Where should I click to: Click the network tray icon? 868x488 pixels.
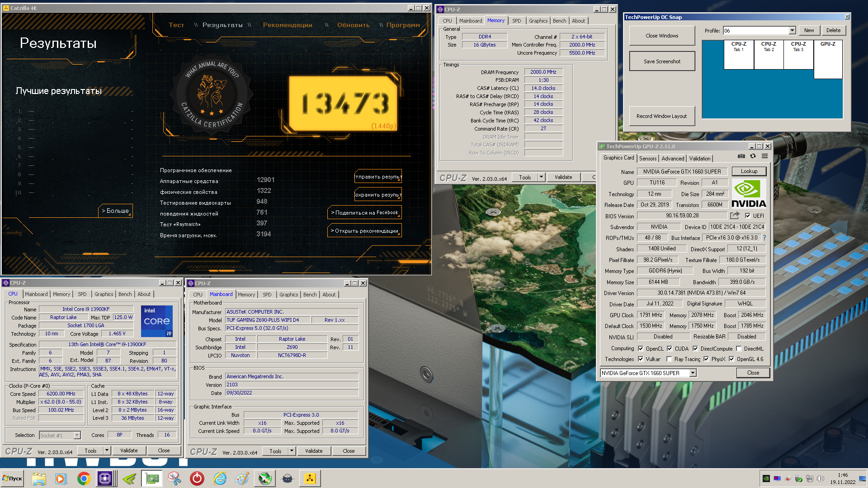(810, 479)
